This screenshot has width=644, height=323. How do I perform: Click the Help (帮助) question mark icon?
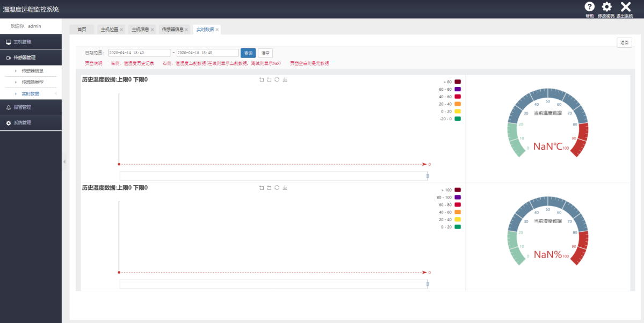click(x=589, y=7)
